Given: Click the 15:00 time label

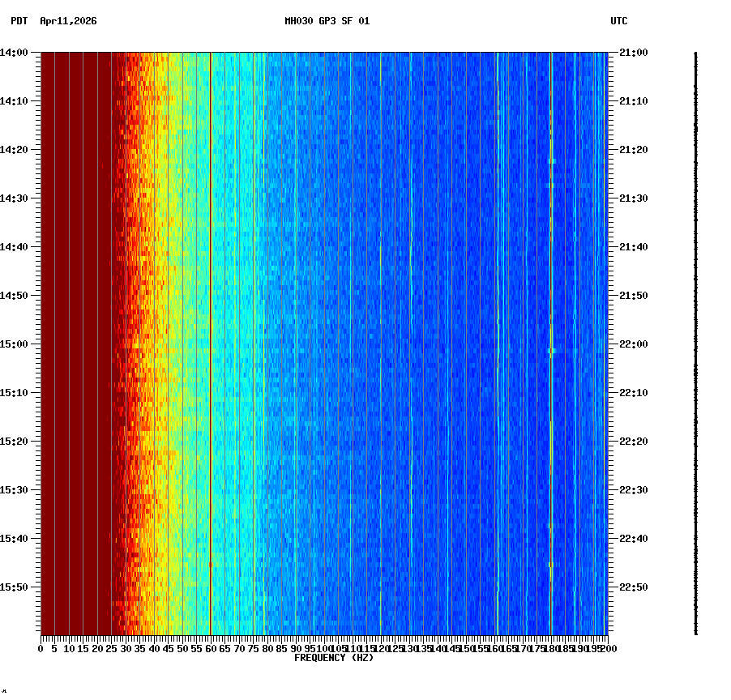Looking at the screenshot, I should pos(18,343).
